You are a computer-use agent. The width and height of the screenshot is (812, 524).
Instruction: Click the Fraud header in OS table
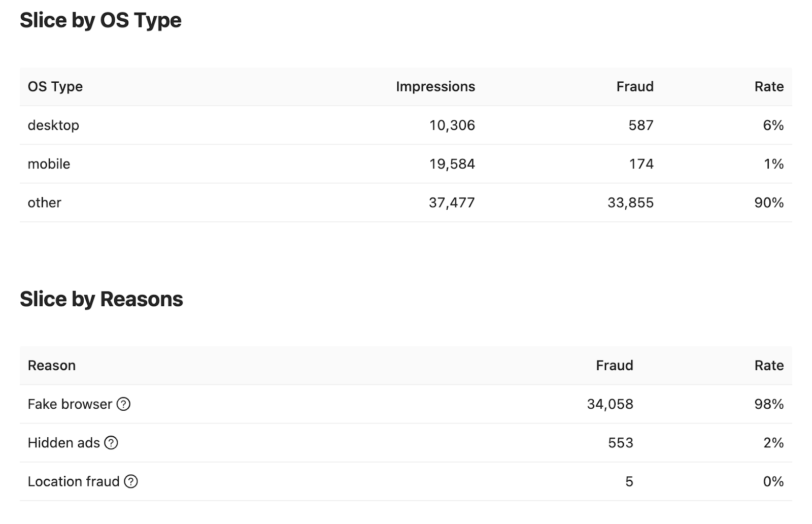(x=635, y=87)
